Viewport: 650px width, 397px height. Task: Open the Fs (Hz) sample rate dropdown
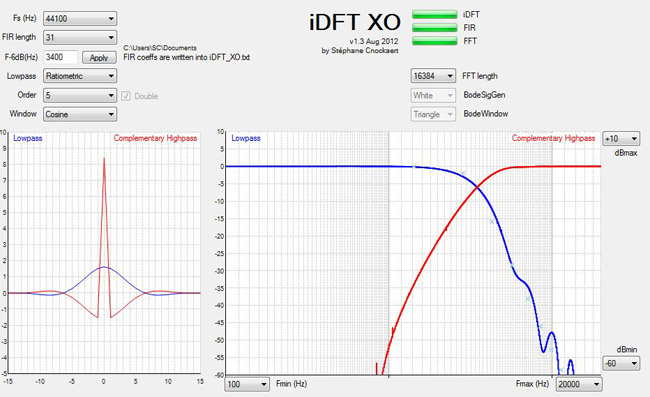click(80, 19)
